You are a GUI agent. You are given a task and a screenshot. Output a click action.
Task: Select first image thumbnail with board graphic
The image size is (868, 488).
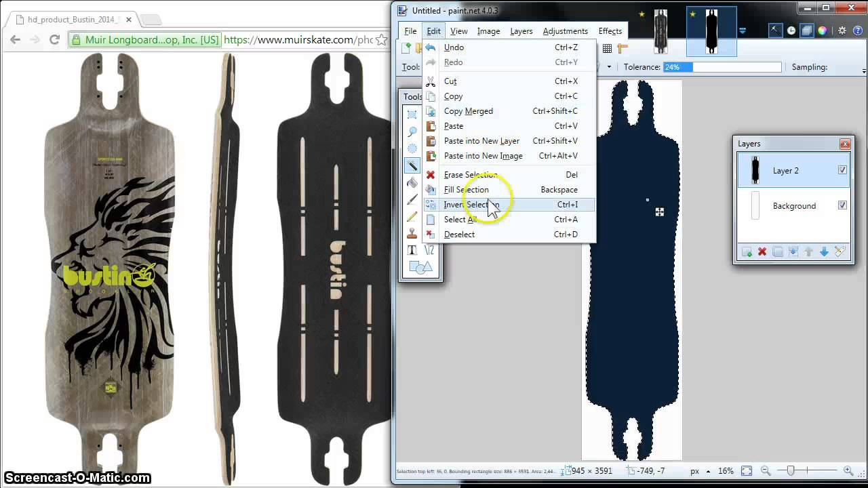click(660, 31)
